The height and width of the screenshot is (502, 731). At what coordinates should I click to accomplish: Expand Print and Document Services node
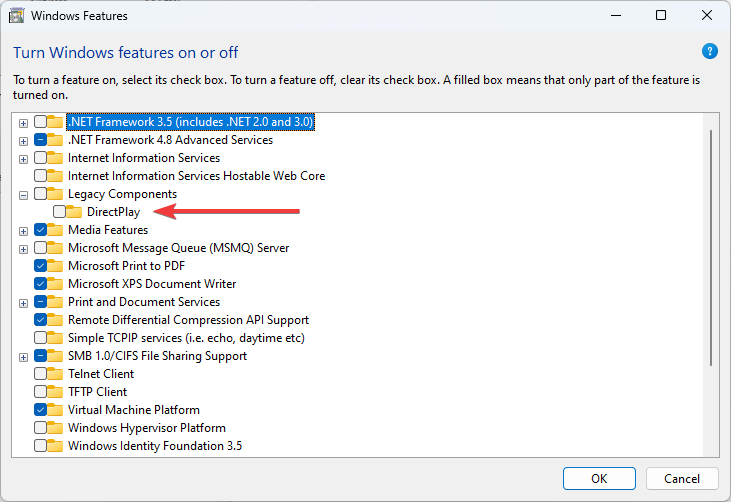[x=23, y=303]
